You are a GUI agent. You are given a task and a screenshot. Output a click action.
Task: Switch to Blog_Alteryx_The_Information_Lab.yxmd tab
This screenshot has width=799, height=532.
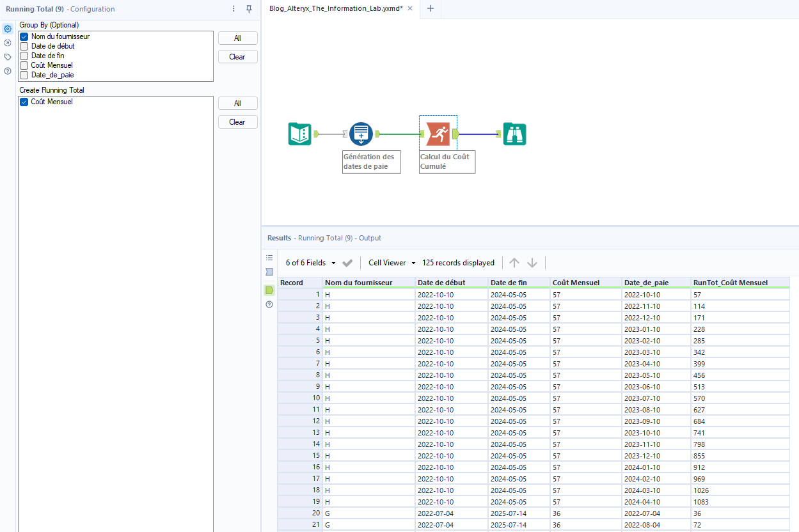click(x=336, y=9)
